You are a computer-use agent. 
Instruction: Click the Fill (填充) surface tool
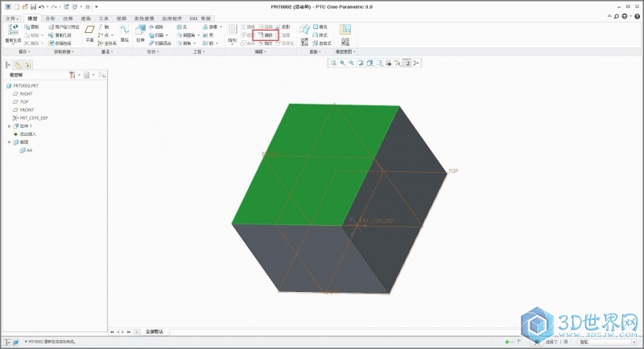coord(320,27)
